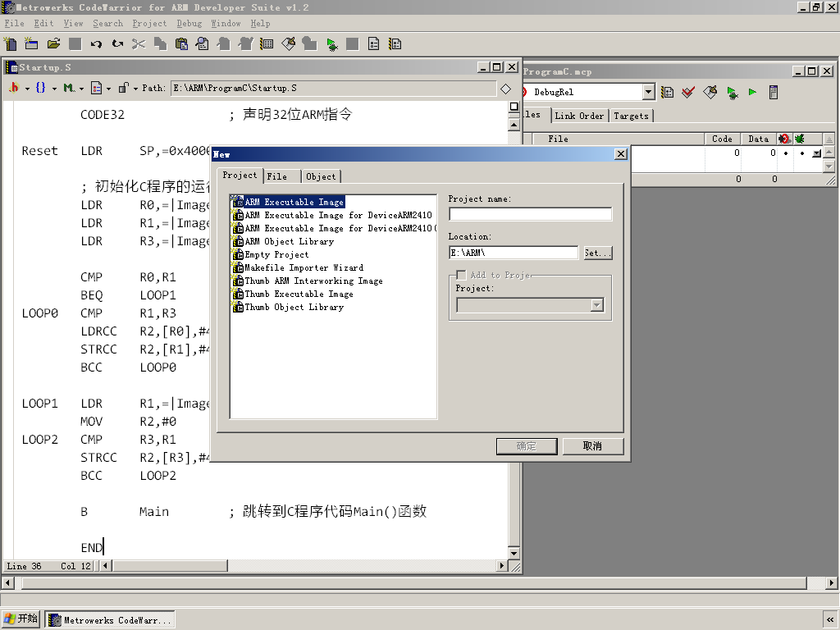Click the red checkmark Synchronize icon
Image resolution: width=840 pixels, height=630 pixels.
(688, 92)
